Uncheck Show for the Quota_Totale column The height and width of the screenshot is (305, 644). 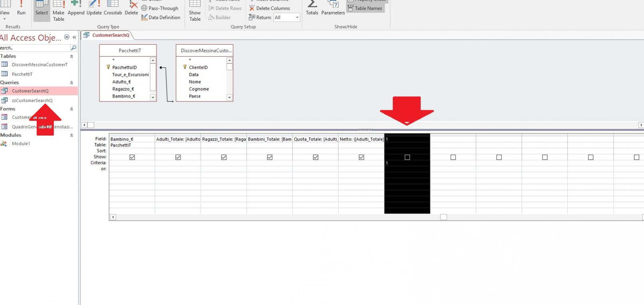click(x=316, y=157)
